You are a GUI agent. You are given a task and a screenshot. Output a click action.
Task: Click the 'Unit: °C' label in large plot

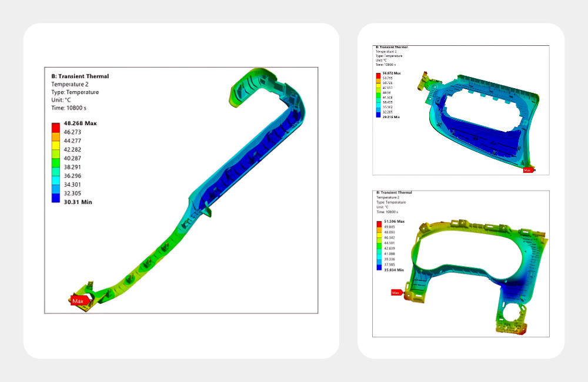pos(64,100)
